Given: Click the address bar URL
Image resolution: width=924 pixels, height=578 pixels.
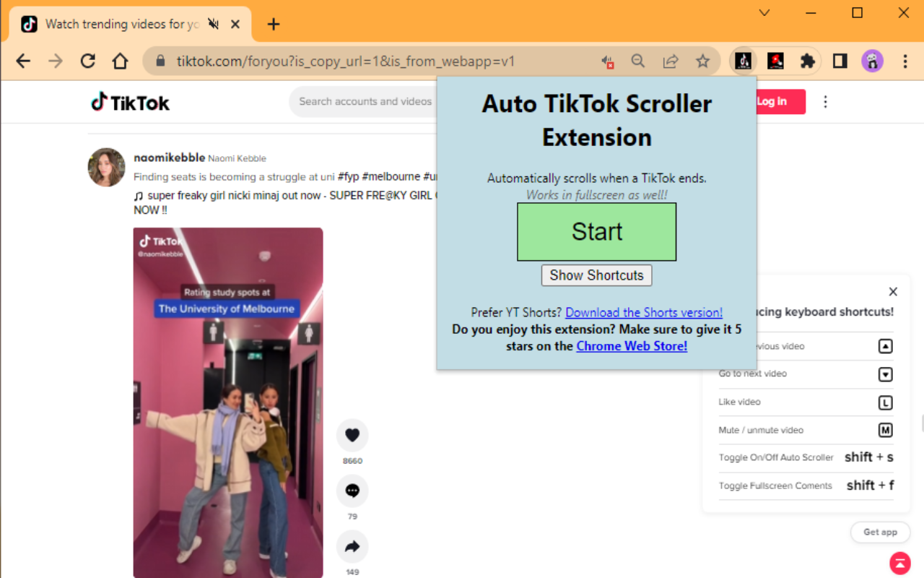Looking at the screenshot, I should (346, 61).
